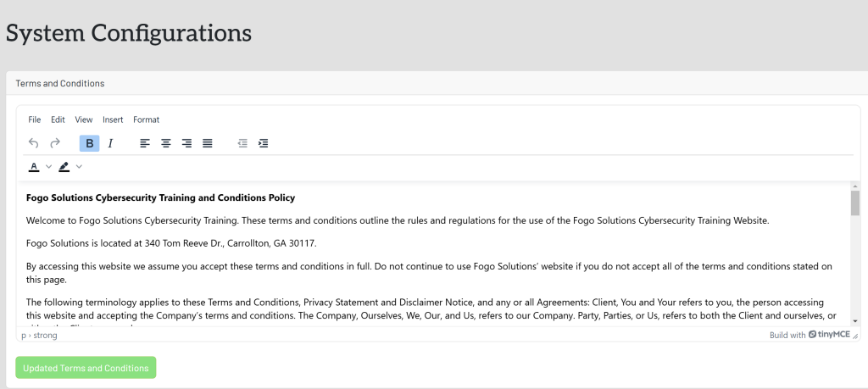Expand the text color dropdown arrow
868x389 pixels.
click(x=48, y=167)
